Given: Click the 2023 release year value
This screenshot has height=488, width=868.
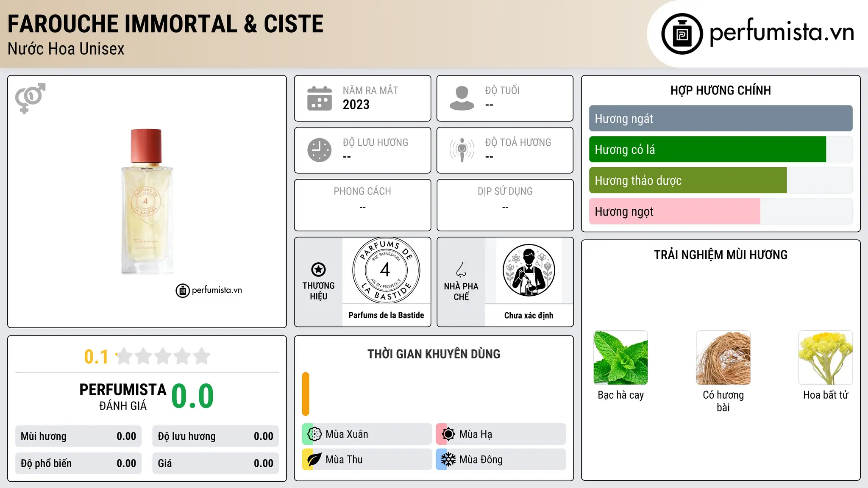Looking at the screenshot, I should coord(356,105).
